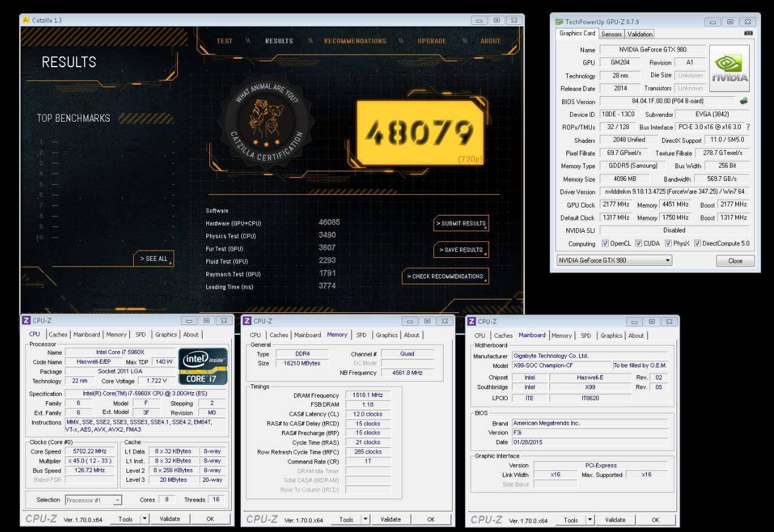Screen dimensions: 774x532
Task: Click the X99-SOC Champion-CF model field
Action: point(561,366)
